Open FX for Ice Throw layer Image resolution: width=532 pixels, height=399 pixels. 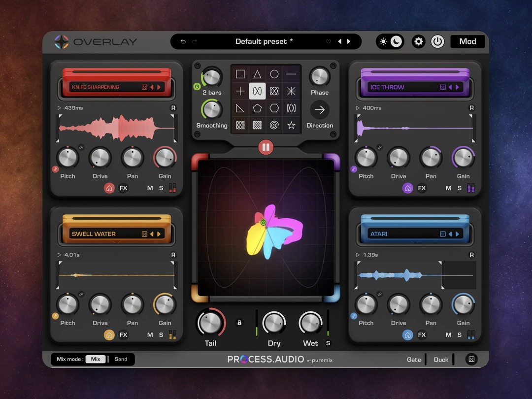tap(422, 188)
